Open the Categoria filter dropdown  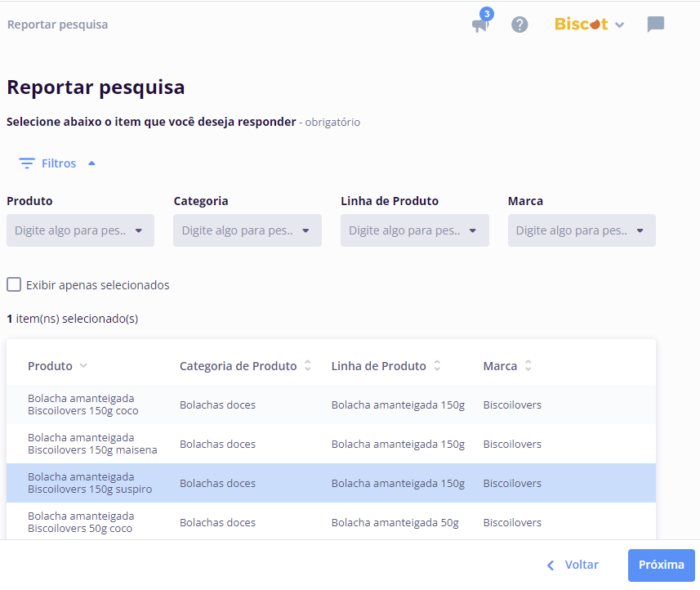click(x=247, y=230)
